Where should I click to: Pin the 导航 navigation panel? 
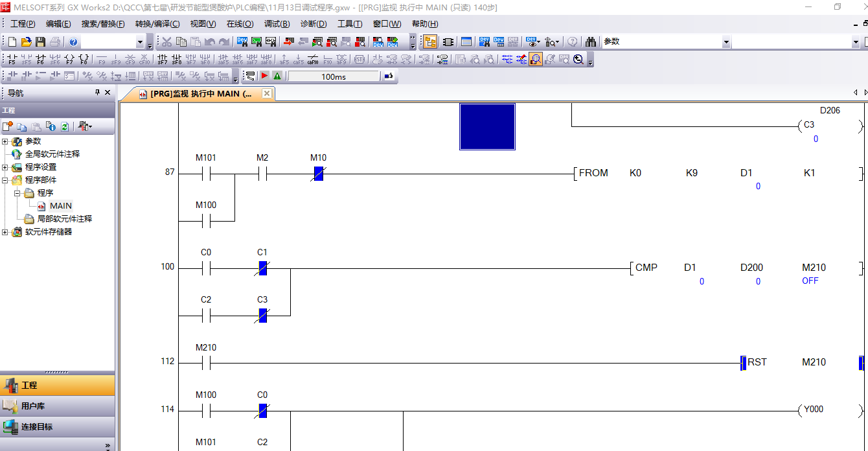click(x=98, y=93)
